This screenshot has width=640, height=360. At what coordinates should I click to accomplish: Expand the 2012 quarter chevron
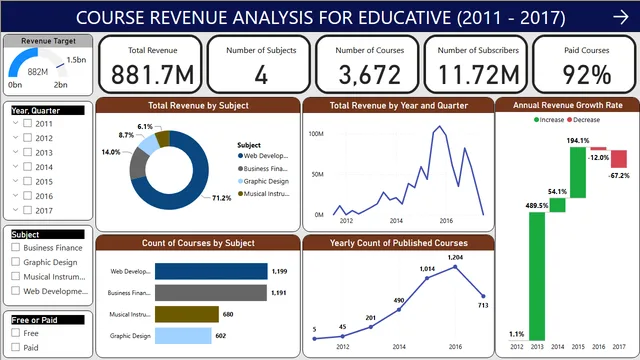click(15, 138)
